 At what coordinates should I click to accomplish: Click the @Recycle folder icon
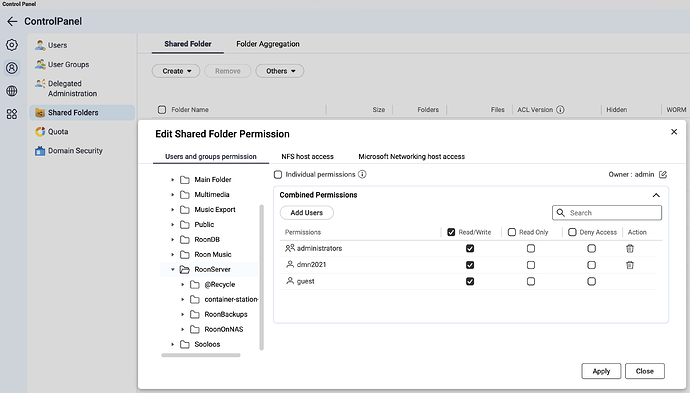195,284
